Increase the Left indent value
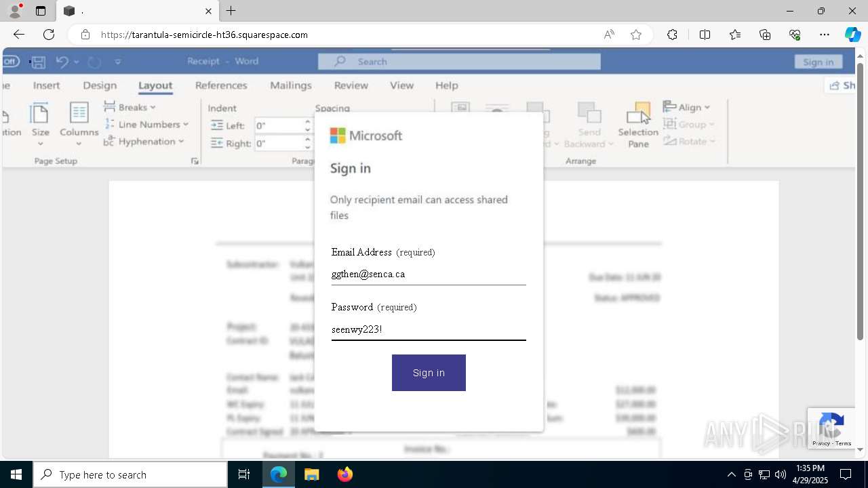This screenshot has width=868, height=488. (x=307, y=122)
